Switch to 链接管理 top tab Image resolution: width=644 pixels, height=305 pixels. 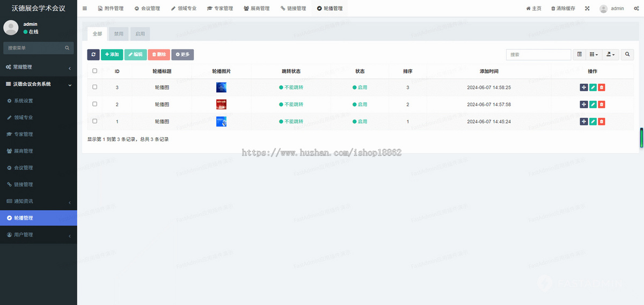(293, 9)
